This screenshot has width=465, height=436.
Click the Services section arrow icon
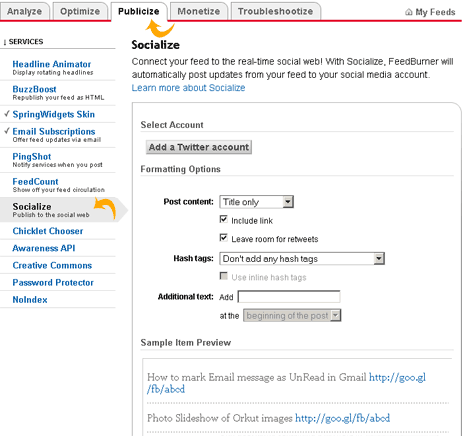point(5,42)
